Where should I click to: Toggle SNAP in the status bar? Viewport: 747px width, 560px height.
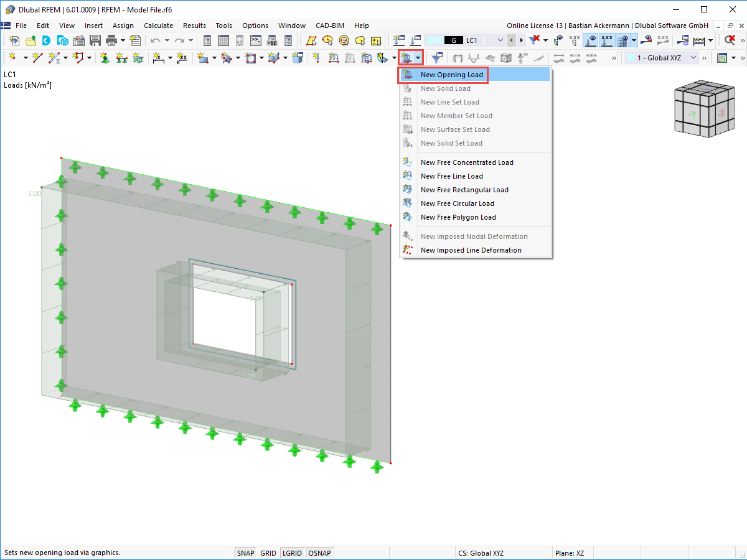(x=246, y=553)
